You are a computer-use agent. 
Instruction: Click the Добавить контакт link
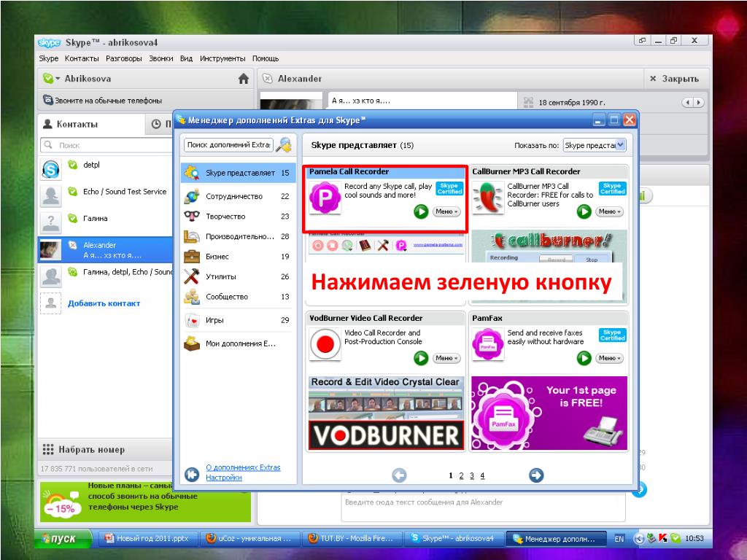point(104,303)
